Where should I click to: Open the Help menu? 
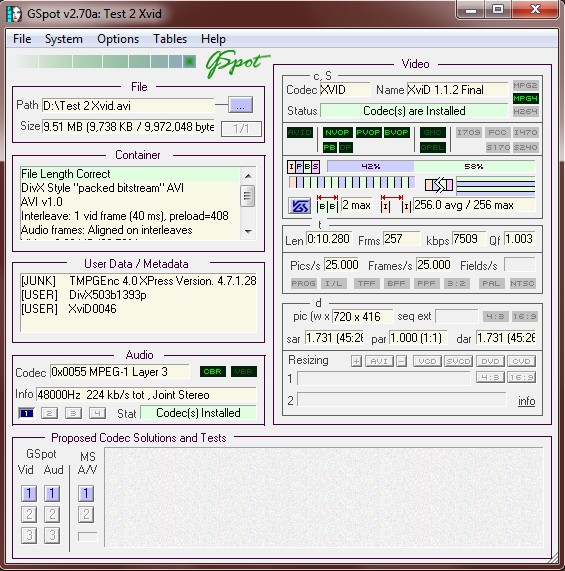pyautogui.click(x=213, y=39)
